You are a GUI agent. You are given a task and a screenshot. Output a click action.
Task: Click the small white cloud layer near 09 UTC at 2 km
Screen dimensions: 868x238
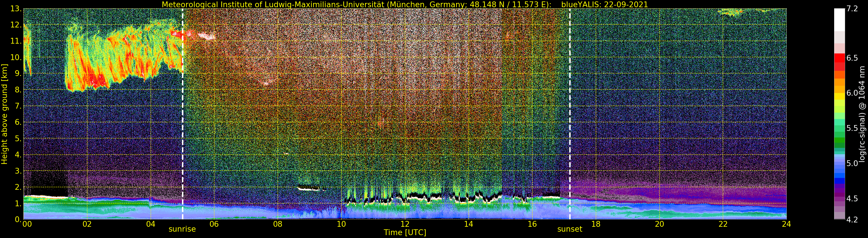(308, 189)
